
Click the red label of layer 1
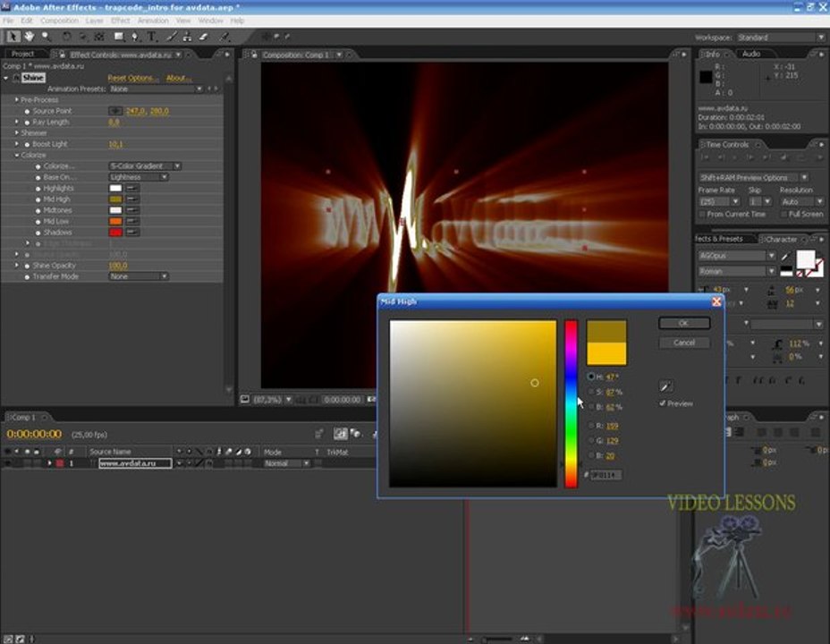coord(60,463)
